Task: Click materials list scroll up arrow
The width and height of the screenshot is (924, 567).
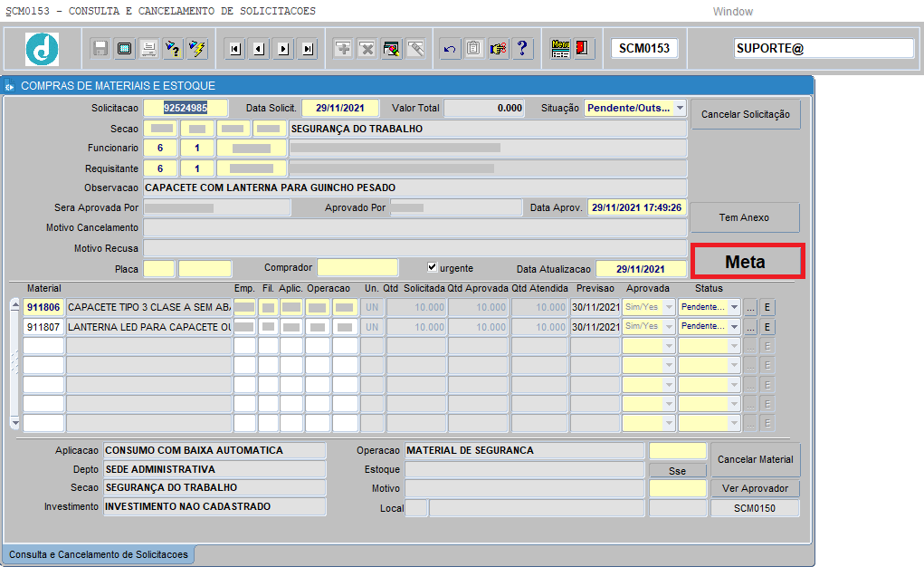Action: coord(15,304)
